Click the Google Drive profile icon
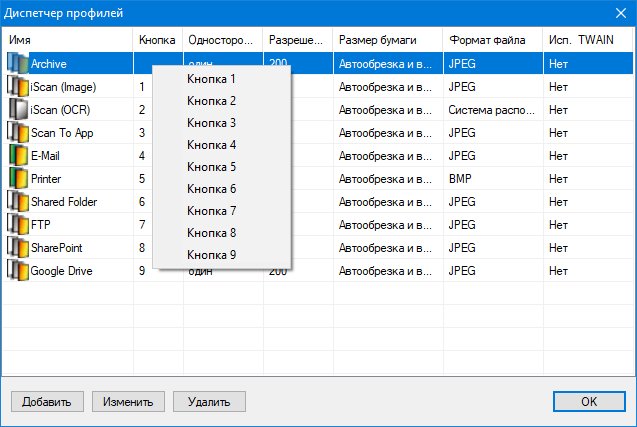 click(x=18, y=270)
